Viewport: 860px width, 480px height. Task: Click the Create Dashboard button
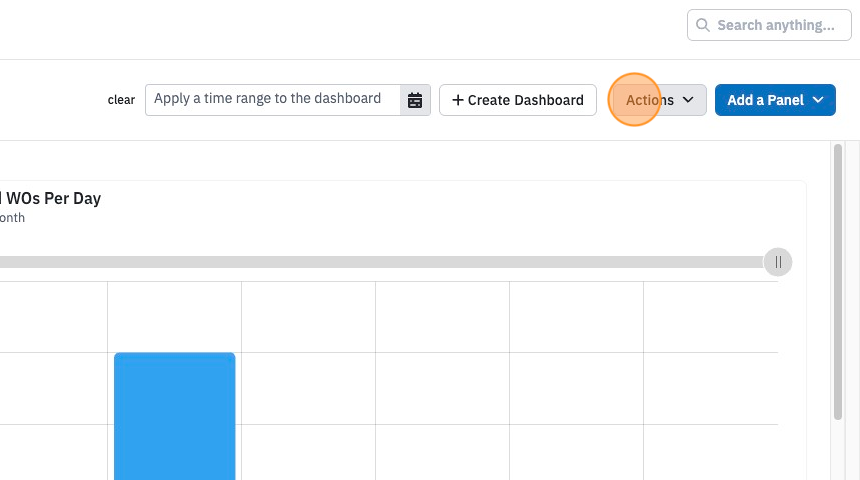point(518,100)
